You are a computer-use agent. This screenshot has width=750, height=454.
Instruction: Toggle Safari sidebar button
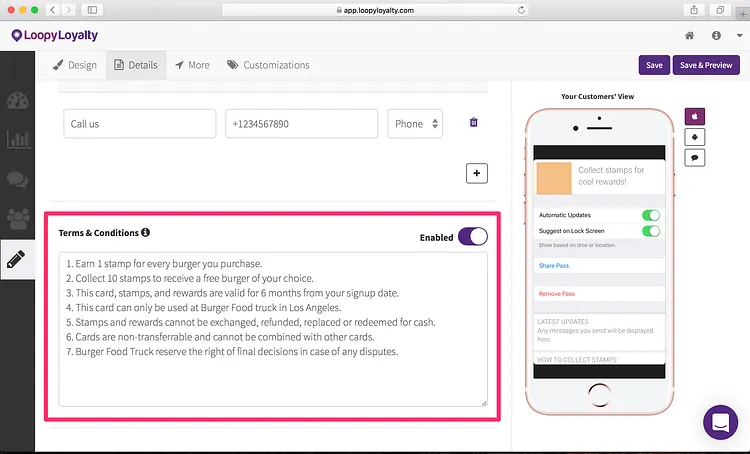[x=92, y=10]
